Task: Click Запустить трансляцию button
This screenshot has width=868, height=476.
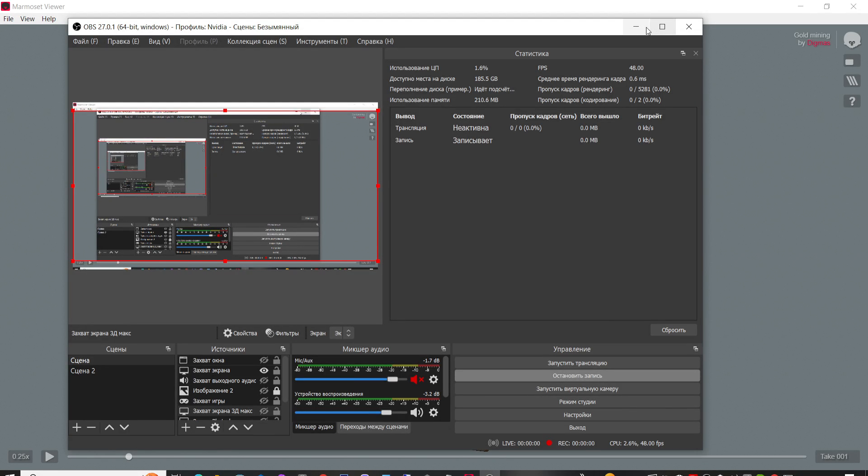Action: (577, 363)
